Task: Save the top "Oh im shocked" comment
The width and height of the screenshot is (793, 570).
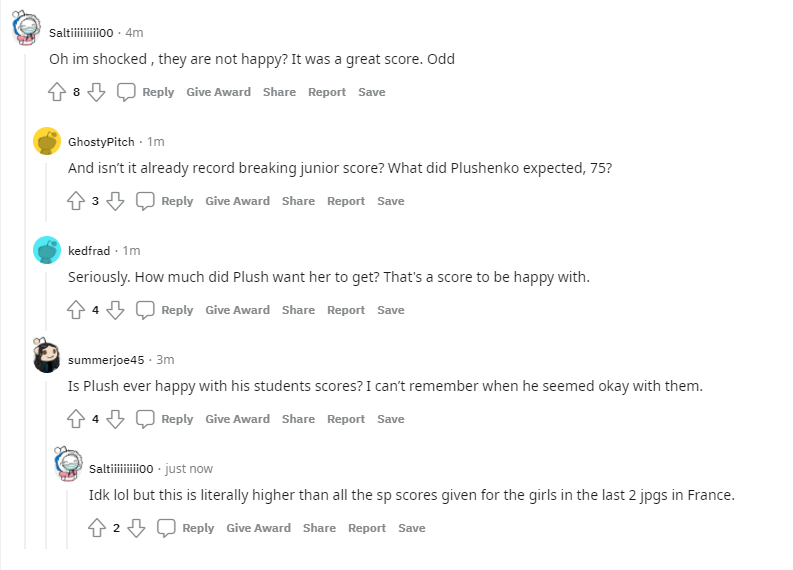Action: [372, 92]
